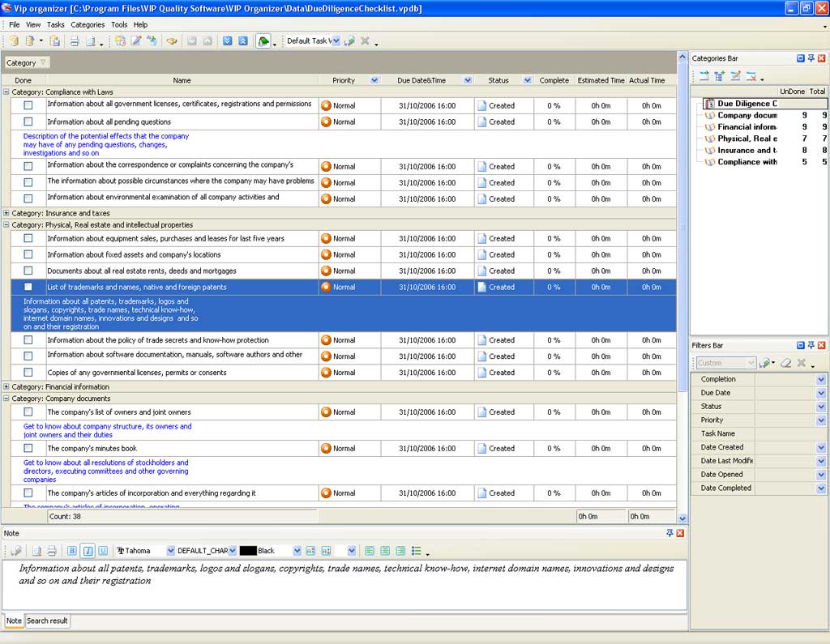This screenshot has width=830, height=644.
Task: Toggle Bold formatting in Note toolbar
Action: click(71, 551)
